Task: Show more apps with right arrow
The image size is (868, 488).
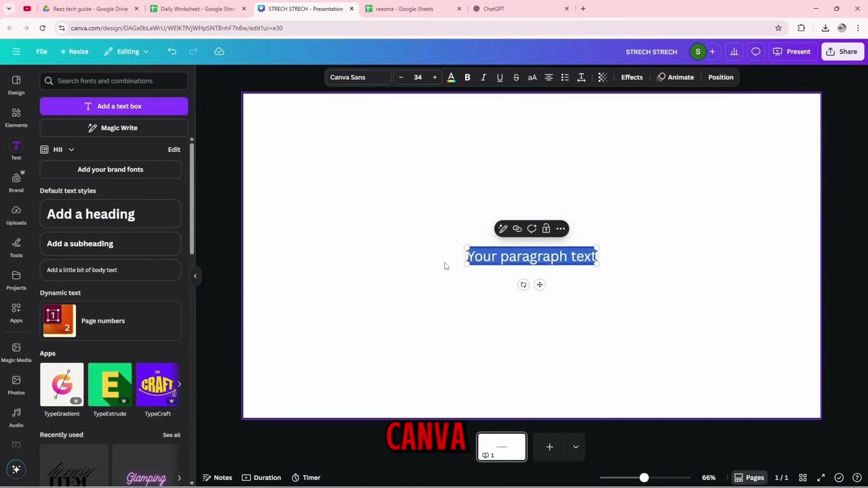Action: 179,384
